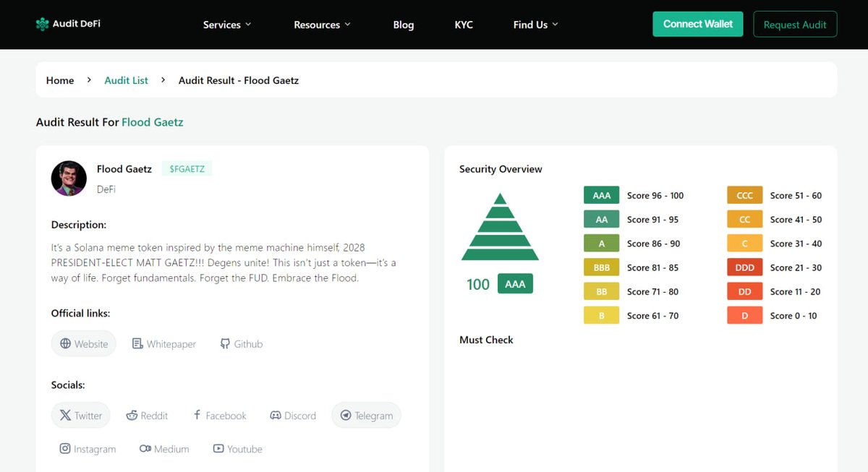Click the Medium icon
Image resolution: width=868 pixels, height=472 pixels.
[x=145, y=449]
